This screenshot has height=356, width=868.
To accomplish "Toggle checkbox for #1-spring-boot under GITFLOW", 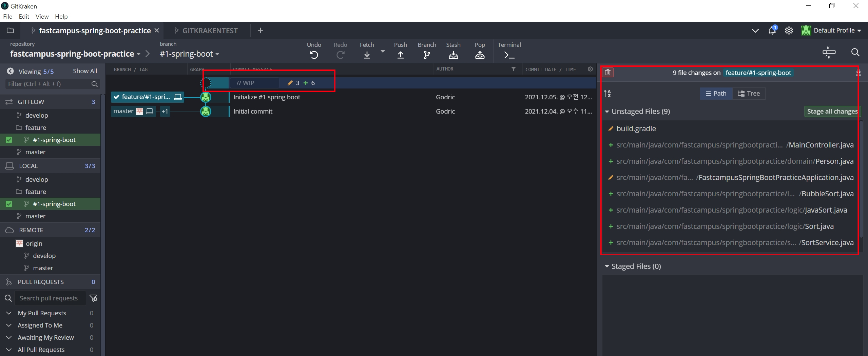I will [9, 140].
